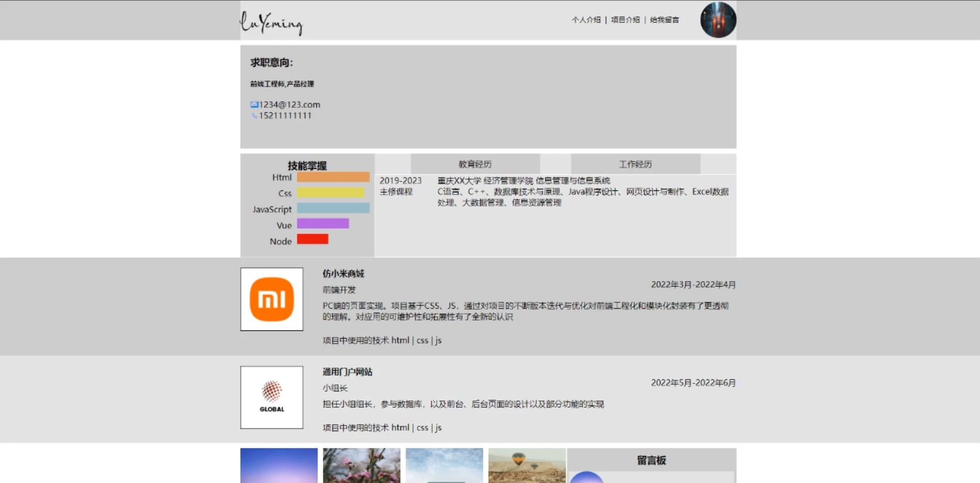This screenshot has width=980, height=483.
Task: Open the hot air balloon photo thumbnail
Action: pos(527,465)
